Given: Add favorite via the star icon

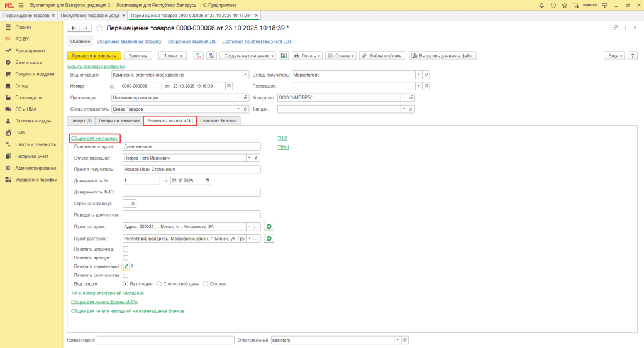Looking at the screenshot, I should (565, 5).
